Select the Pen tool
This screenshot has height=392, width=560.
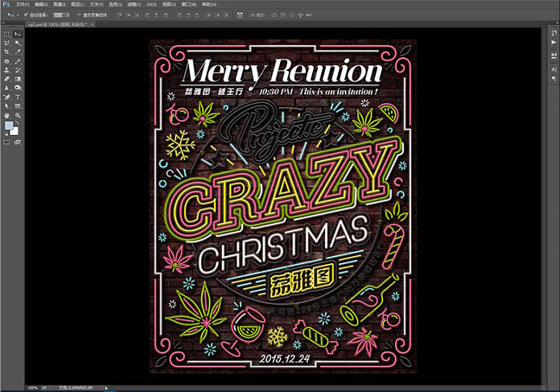[7, 97]
